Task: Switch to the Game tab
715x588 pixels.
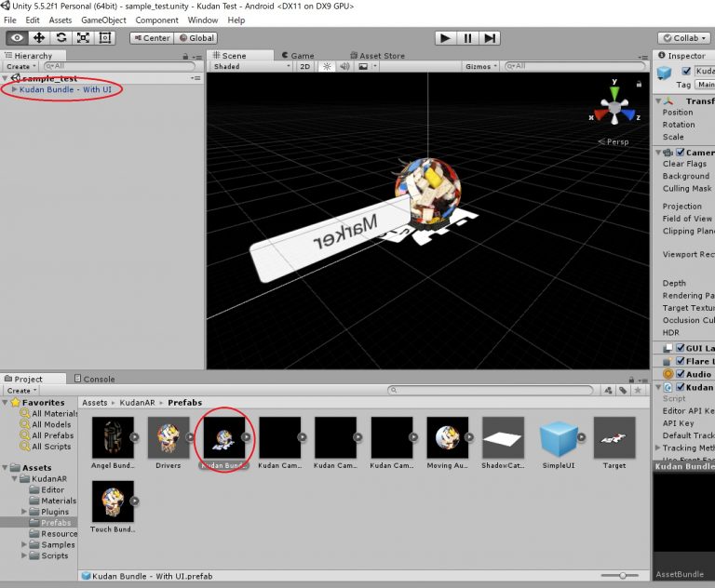Action: (298, 56)
